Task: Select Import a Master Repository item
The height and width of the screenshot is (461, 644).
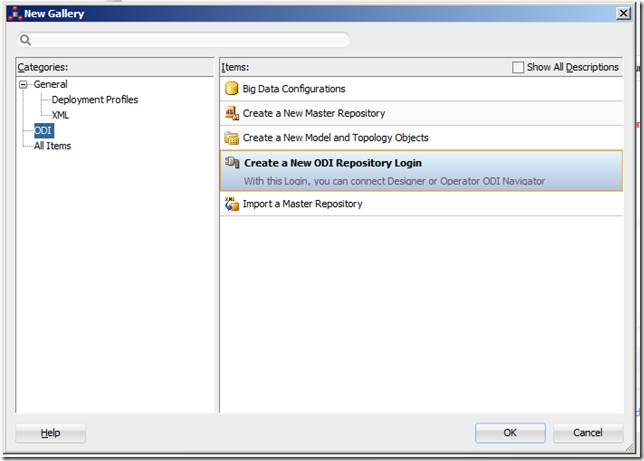Action: click(421, 204)
